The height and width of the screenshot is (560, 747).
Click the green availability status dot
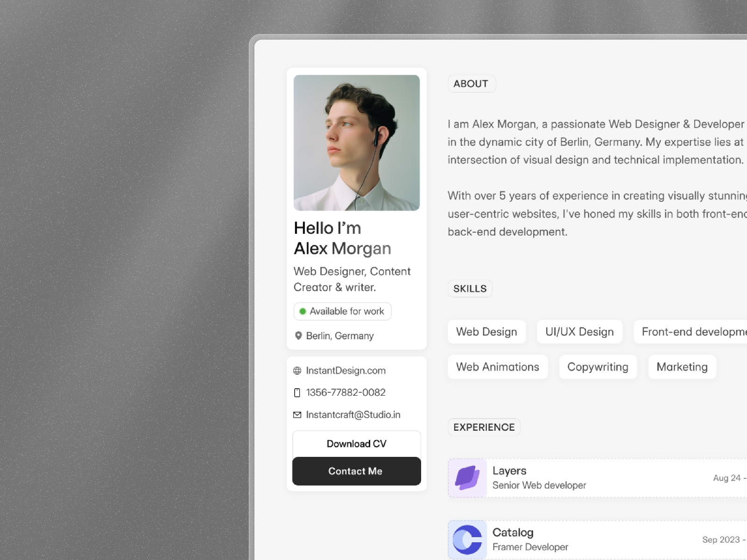(x=303, y=311)
